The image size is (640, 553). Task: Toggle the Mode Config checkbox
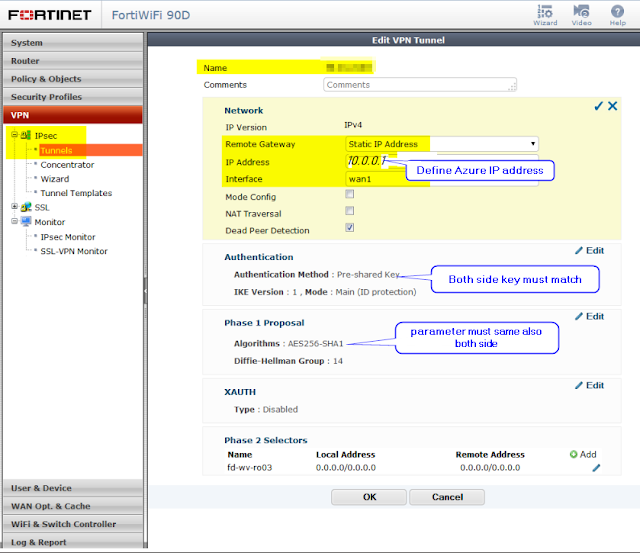349,194
